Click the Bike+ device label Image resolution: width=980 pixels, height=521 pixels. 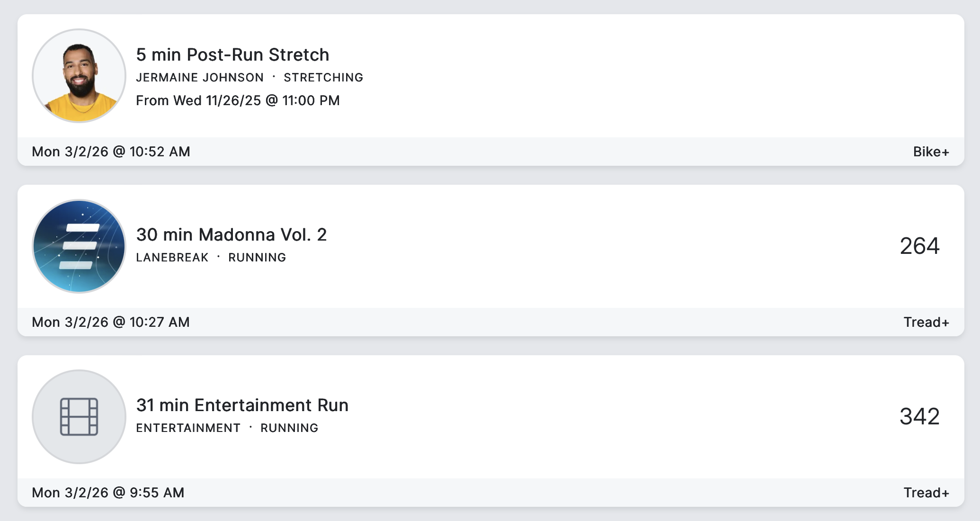pos(931,152)
